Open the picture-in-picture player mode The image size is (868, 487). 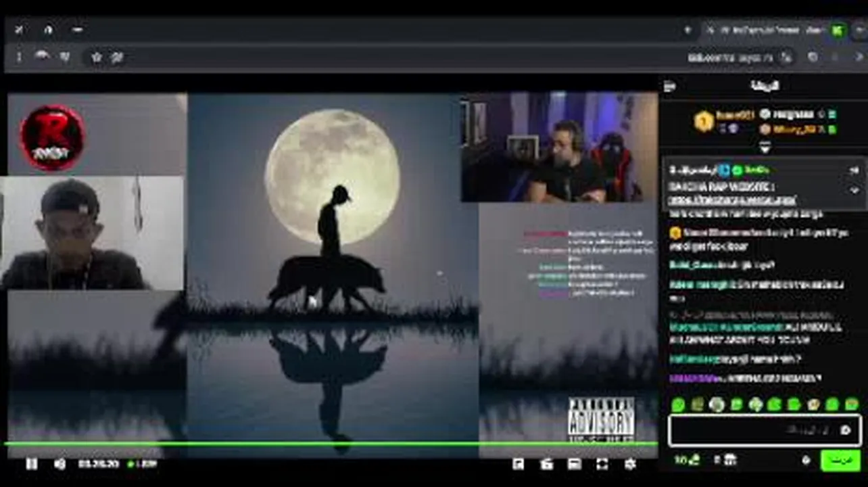click(x=518, y=464)
